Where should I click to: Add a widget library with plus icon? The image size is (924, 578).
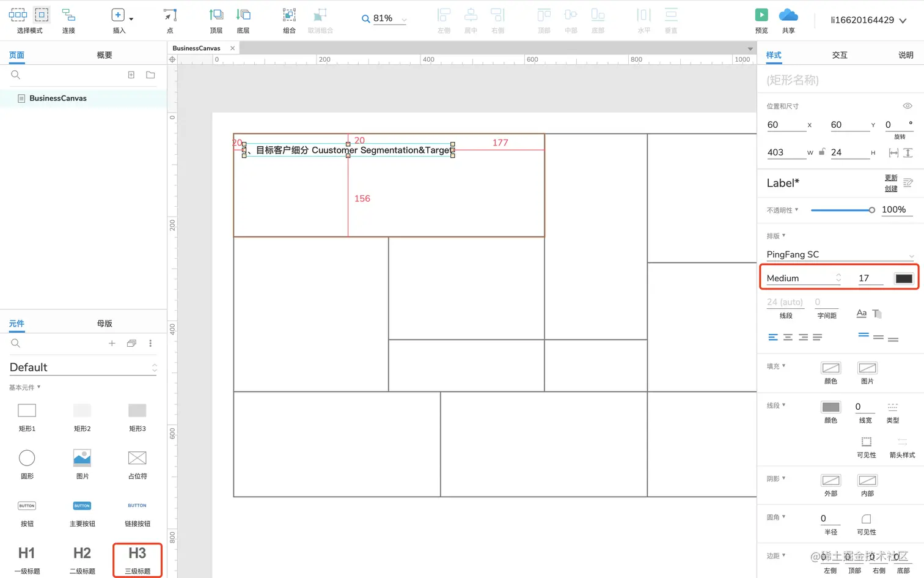[112, 343]
